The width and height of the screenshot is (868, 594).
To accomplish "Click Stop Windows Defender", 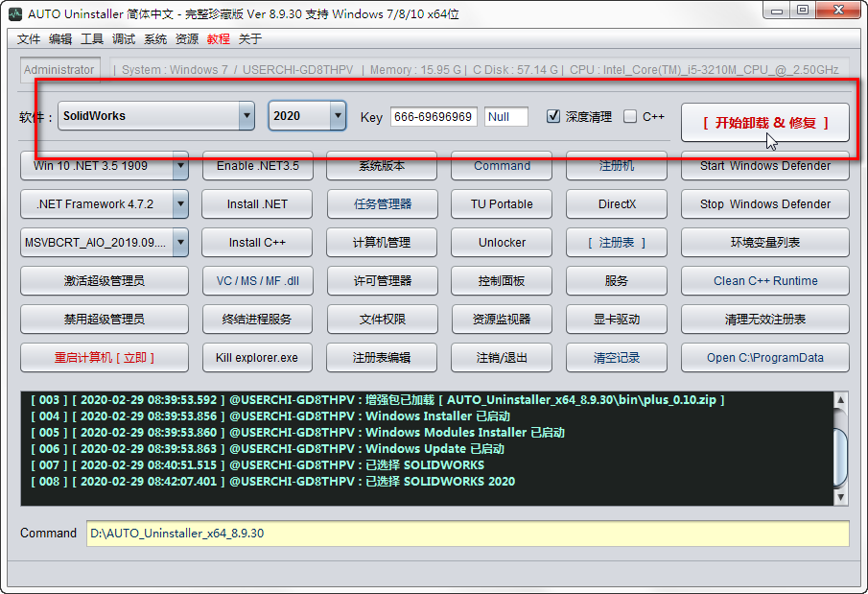I will pos(765,203).
